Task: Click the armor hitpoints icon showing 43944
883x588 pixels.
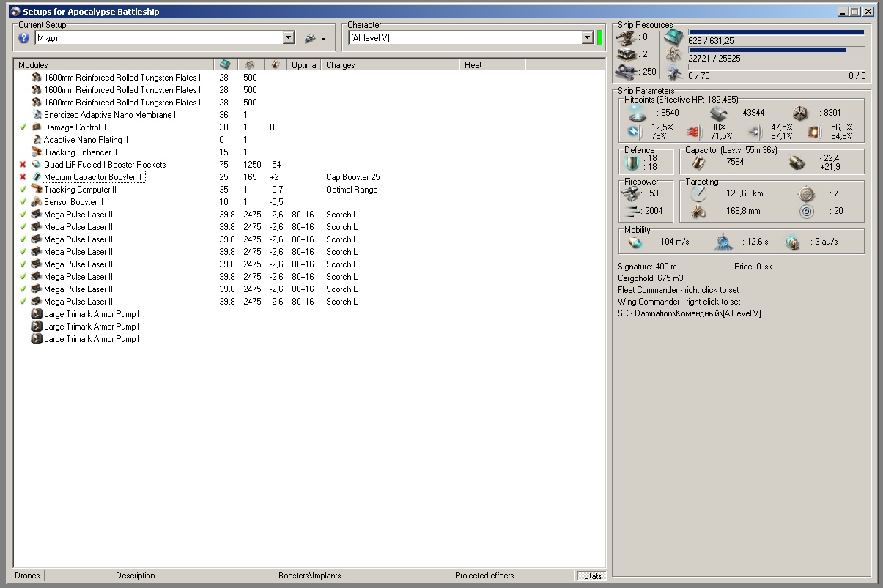Action: [719, 113]
